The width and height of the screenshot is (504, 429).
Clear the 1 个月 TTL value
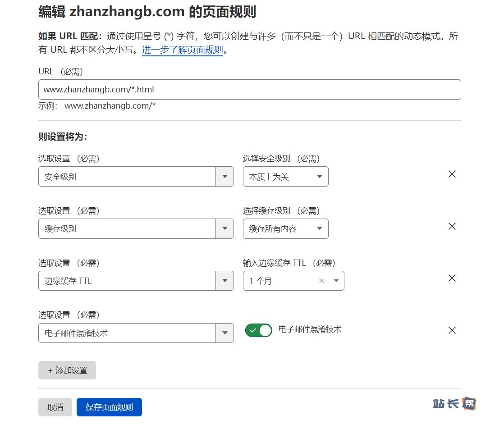point(321,281)
